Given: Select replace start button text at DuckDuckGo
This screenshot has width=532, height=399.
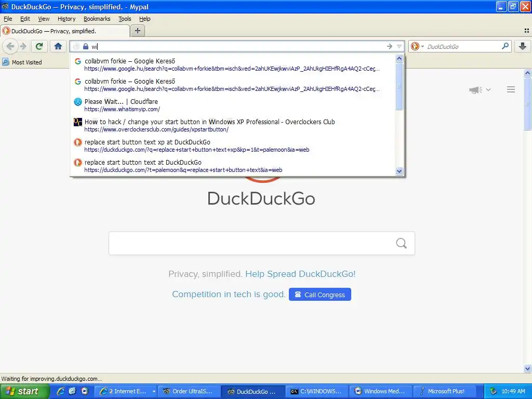Looking at the screenshot, I should (x=233, y=166).
